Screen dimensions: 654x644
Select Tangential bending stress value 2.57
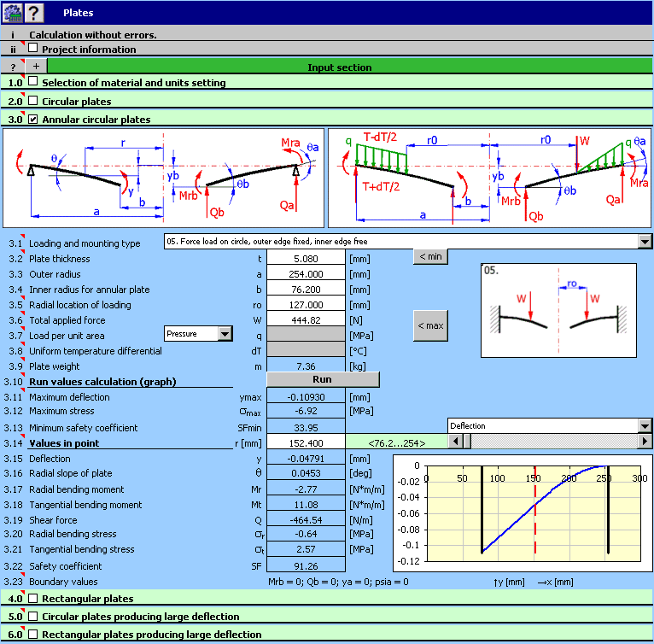[x=306, y=549]
